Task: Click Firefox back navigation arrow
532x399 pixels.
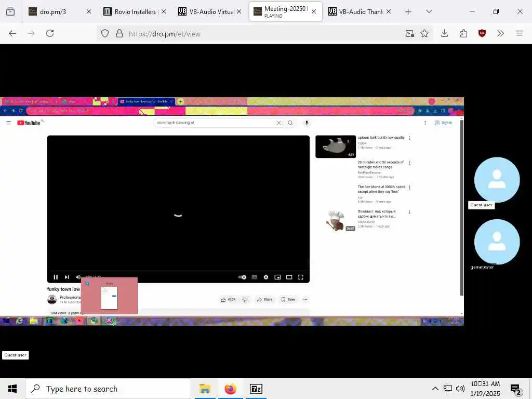Action: [12, 33]
